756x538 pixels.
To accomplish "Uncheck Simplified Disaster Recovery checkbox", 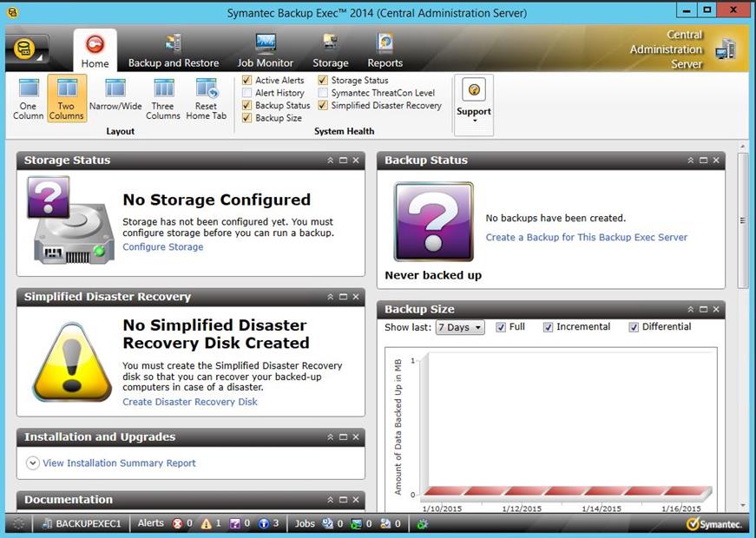I will pyautogui.click(x=323, y=105).
